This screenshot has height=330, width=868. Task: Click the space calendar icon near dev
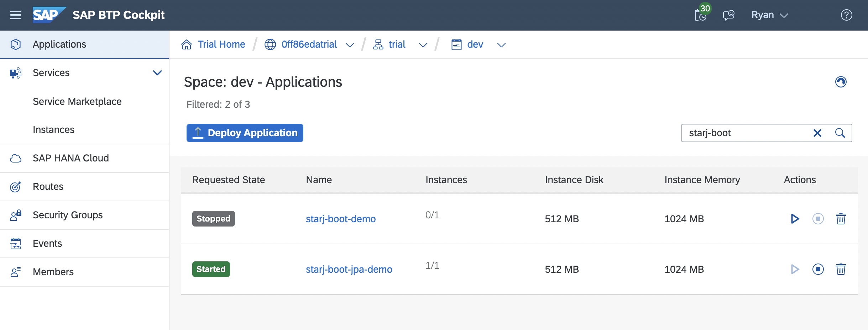pos(456,44)
